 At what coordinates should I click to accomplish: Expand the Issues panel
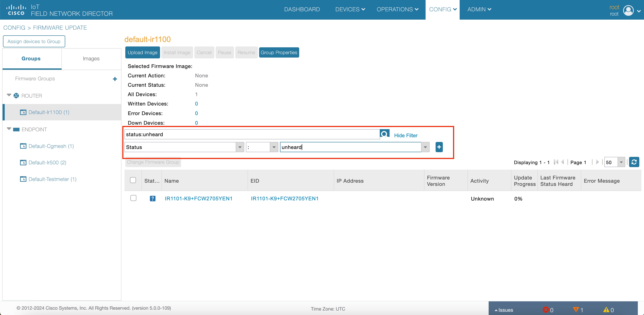tap(504, 310)
